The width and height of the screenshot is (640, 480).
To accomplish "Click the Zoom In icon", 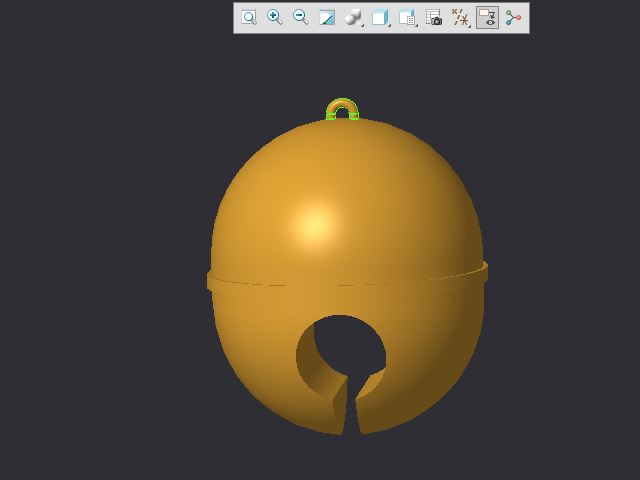I will [275, 18].
